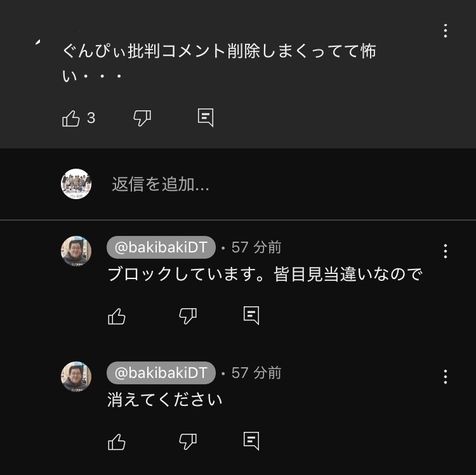Viewport: 476px width, 475px height.
Task: Like the 消えてください reply
Action: coord(117,441)
